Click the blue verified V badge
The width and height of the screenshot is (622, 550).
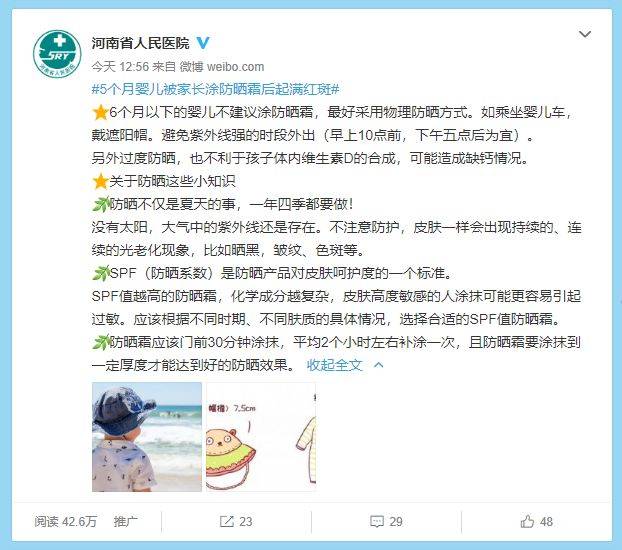pos(203,42)
